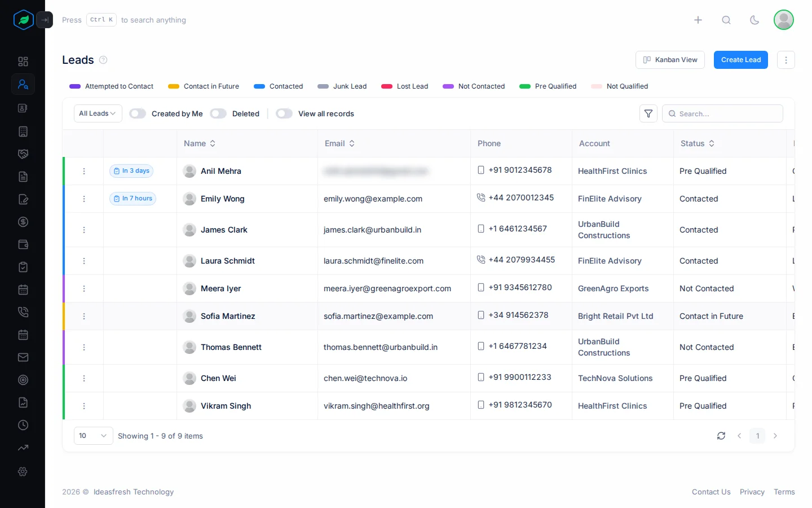The width and height of the screenshot is (812, 508).
Task: Expand the sidebar with arrow button
Action: [45, 20]
